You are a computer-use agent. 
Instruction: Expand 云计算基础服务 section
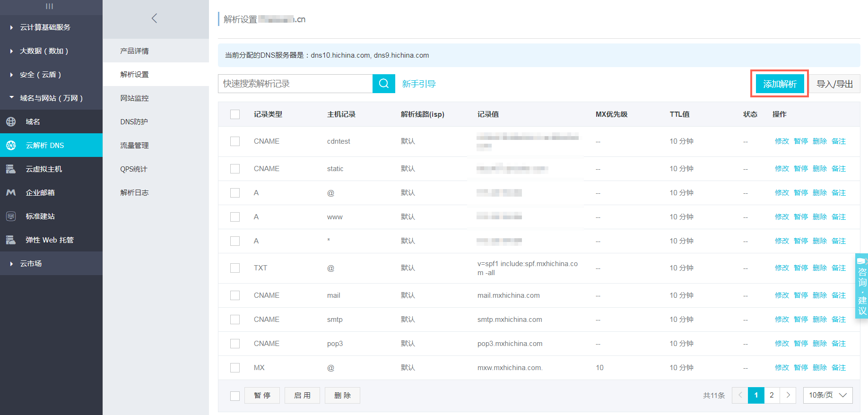[51, 27]
